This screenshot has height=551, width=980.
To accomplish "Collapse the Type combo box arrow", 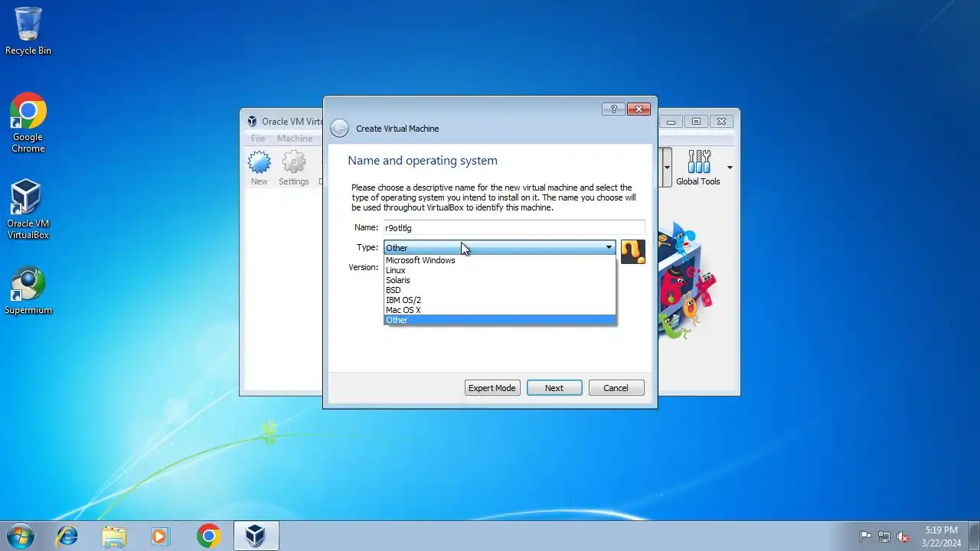I will (x=609, y=247).
